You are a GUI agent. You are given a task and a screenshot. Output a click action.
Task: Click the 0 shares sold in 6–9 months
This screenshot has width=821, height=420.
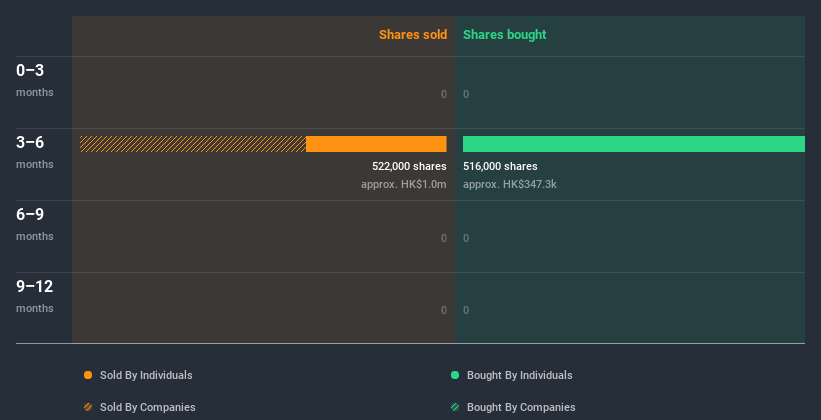pyautogui.click(x=444, y=238)
